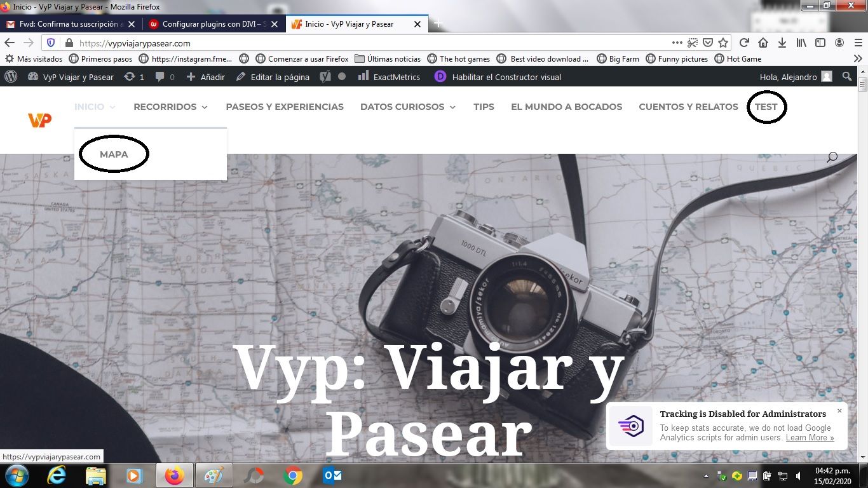Open the Firefox library icon

pos(802,43)
